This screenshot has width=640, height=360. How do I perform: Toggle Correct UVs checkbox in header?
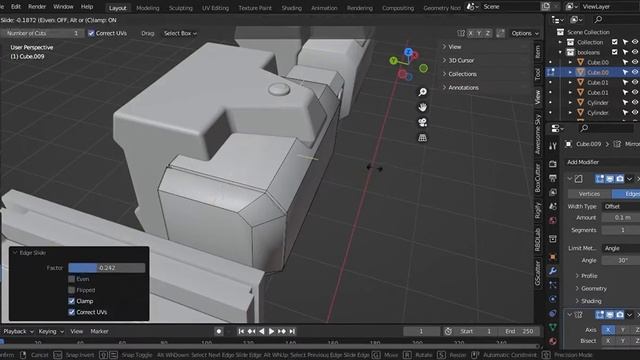[91, 33]
